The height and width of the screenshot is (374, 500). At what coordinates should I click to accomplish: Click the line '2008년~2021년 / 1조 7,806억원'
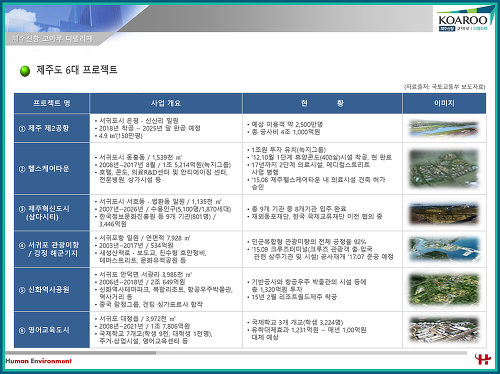pyautogui.click(x=144, y=326)
